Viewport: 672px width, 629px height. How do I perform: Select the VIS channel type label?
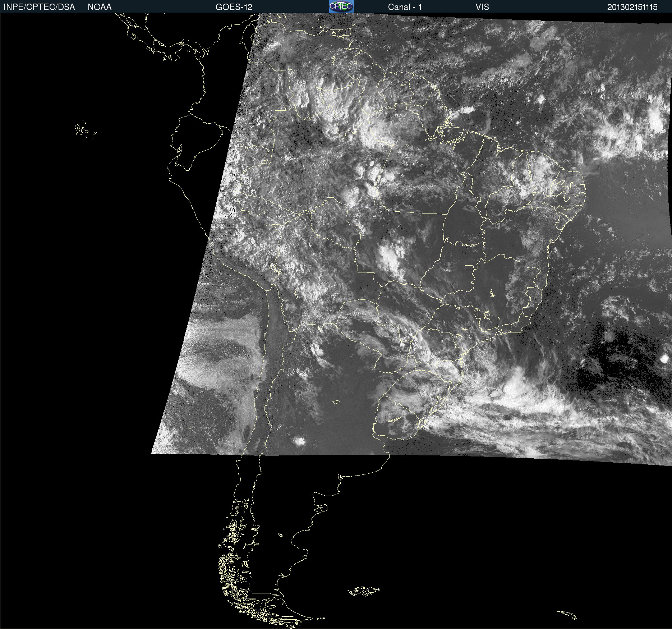coord(482,7)
